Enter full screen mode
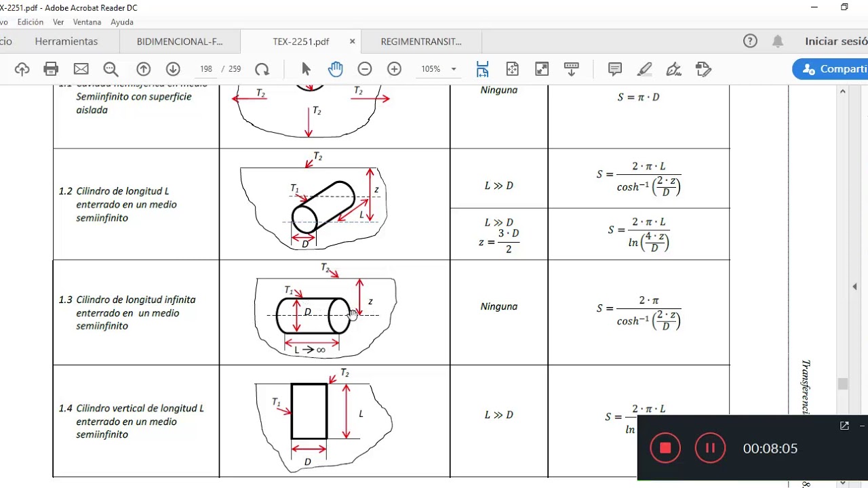 [542, 69]
